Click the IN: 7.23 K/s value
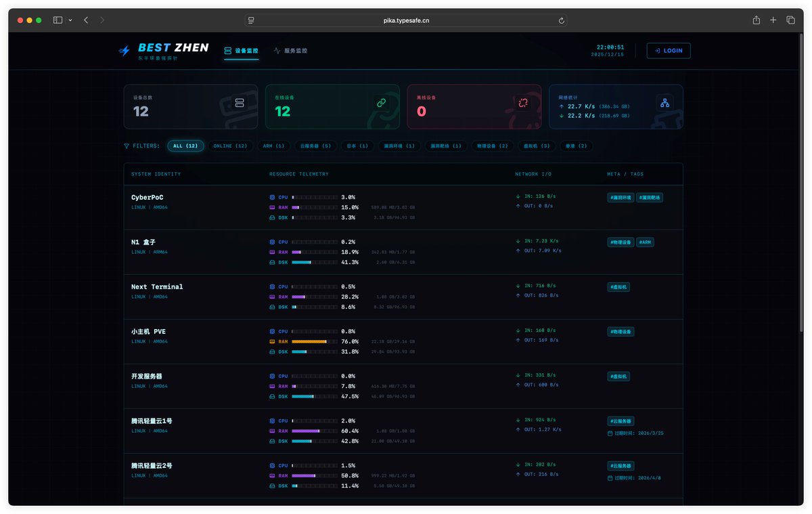Image resolution: width=812 pixels, height=514 pixels. 542,240
